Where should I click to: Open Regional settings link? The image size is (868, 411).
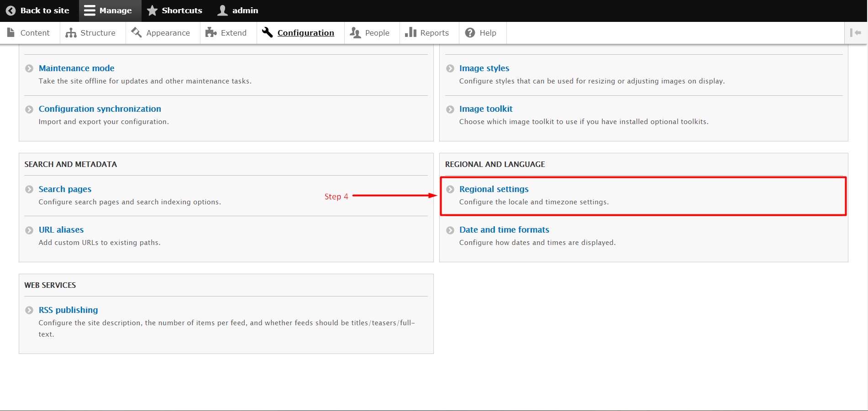point(494,189)
